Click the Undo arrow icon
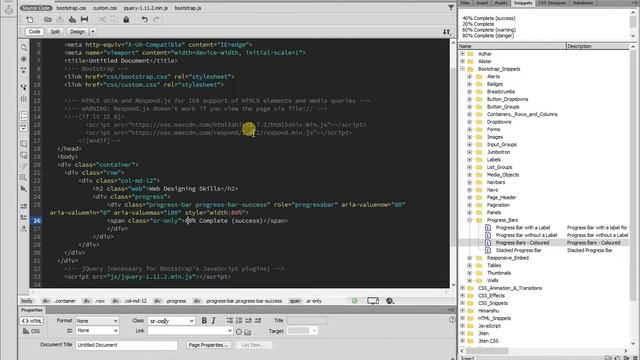This screenshot has width=640, height=360. click(x=144, y=19)
